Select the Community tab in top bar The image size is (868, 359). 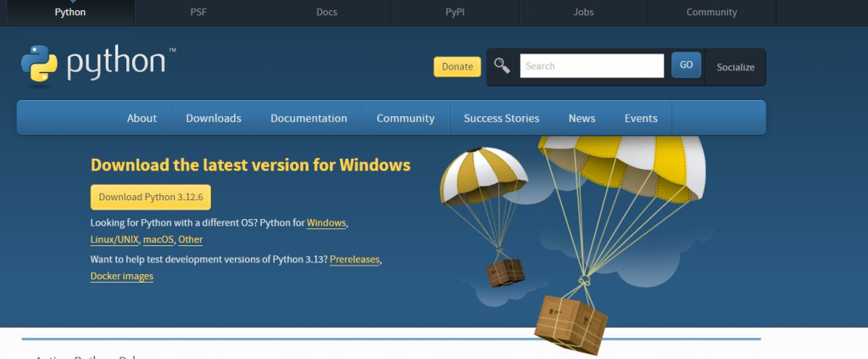tap(711, 12)
